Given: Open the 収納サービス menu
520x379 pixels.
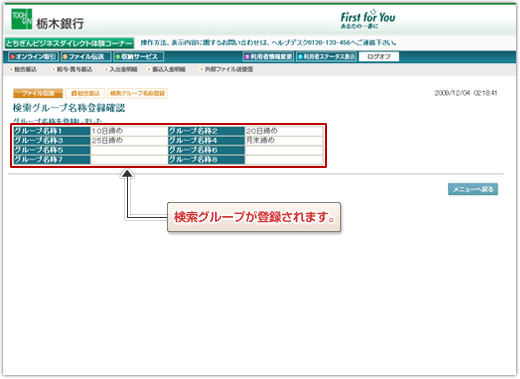Looking at the screenshot, I should 138,57.
